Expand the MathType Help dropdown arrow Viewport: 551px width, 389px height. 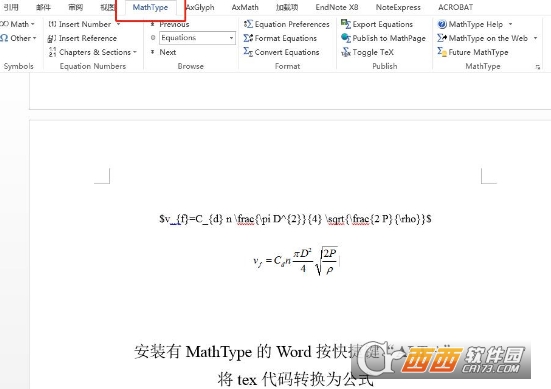point(510,24)
